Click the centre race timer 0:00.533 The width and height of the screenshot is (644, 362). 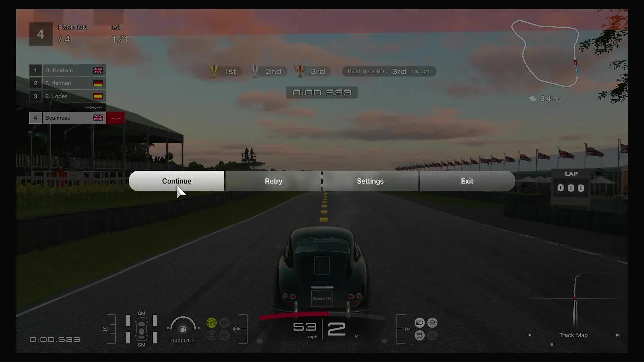322,93
